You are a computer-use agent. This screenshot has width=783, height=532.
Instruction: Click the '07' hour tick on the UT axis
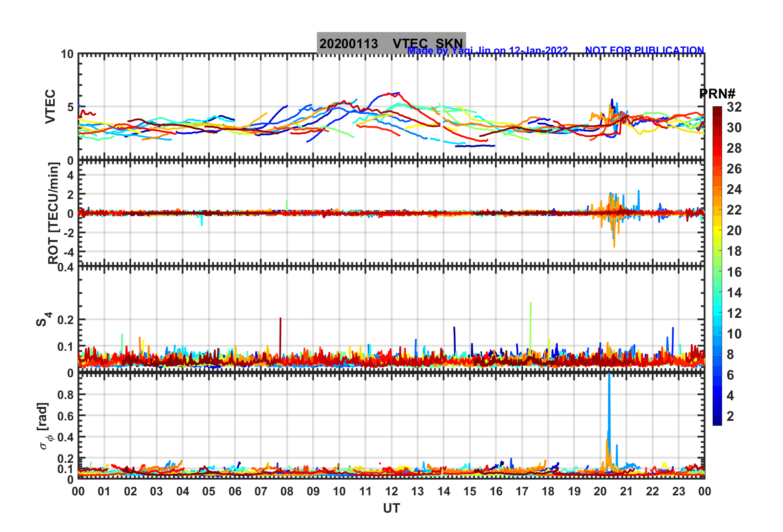click(x=261, y=491)
